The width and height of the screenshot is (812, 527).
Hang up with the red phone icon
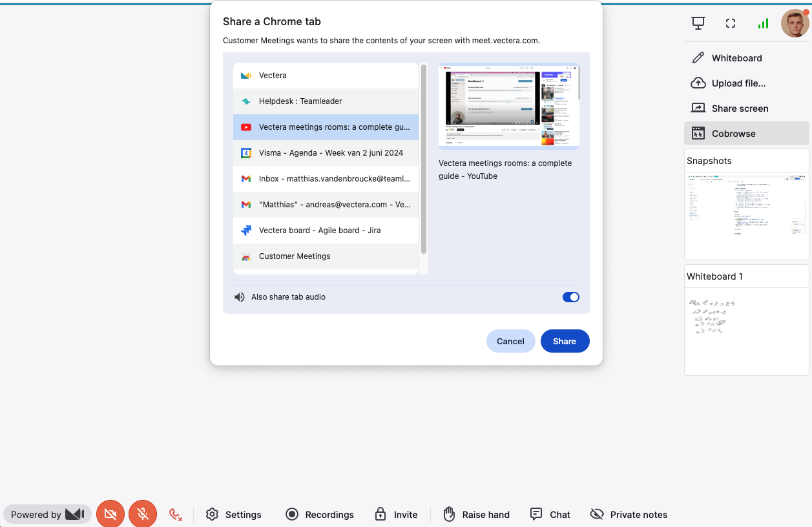tap(176, 515)
